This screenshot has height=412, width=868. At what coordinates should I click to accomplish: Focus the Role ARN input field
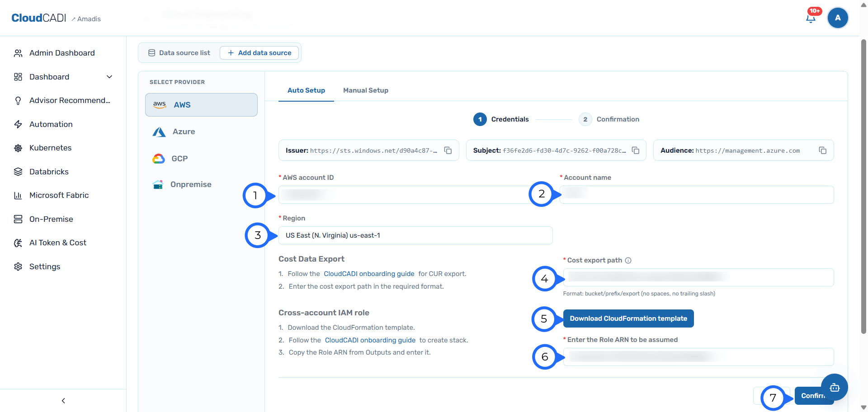point(698,357)
